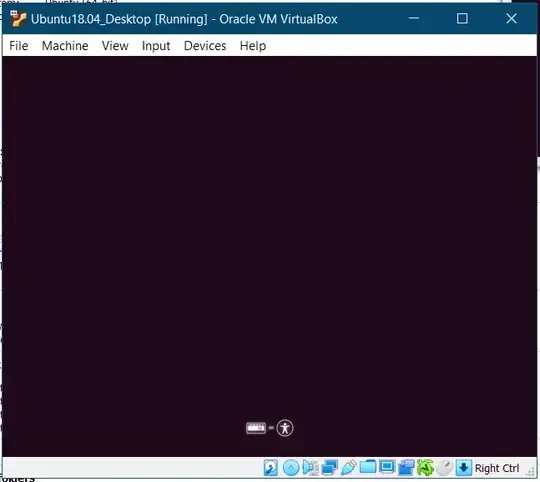Open the File menu

tap(19, 46)
